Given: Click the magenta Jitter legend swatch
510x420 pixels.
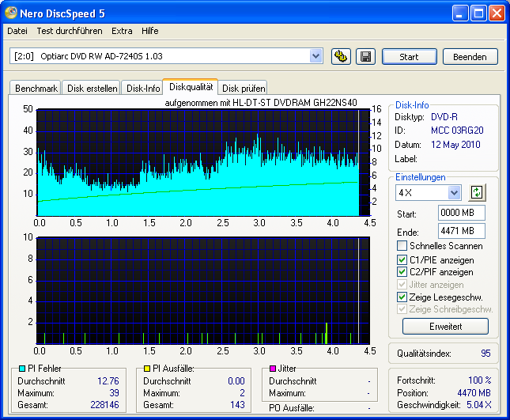Looking at the screenshot, I should pyautogui.click(x=273, y=369).
